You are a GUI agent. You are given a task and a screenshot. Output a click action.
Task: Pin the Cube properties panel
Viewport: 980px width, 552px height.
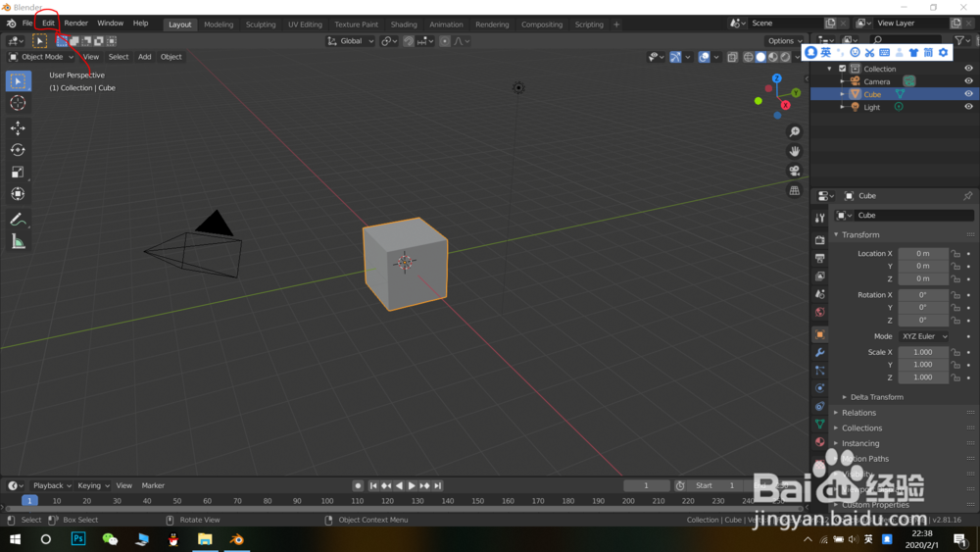click(x=967, y=196)
